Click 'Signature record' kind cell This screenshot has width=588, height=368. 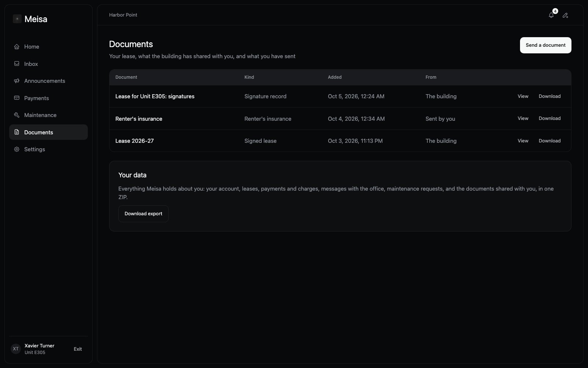coord(265,96)
